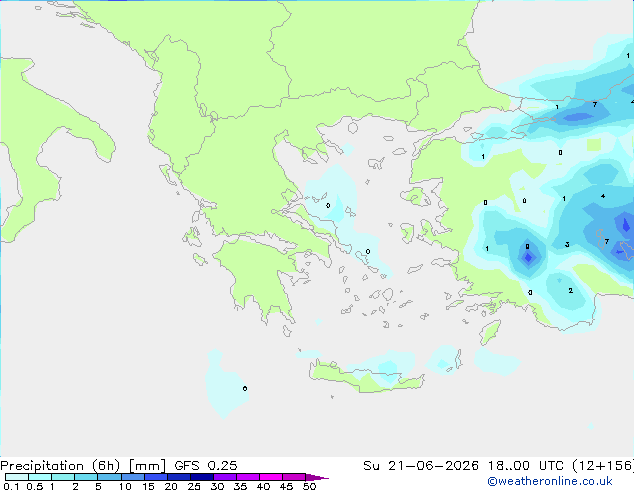Select the 10–15 mm legend color box
This screenshot has height=490, width=634.
tap(133, 477)
